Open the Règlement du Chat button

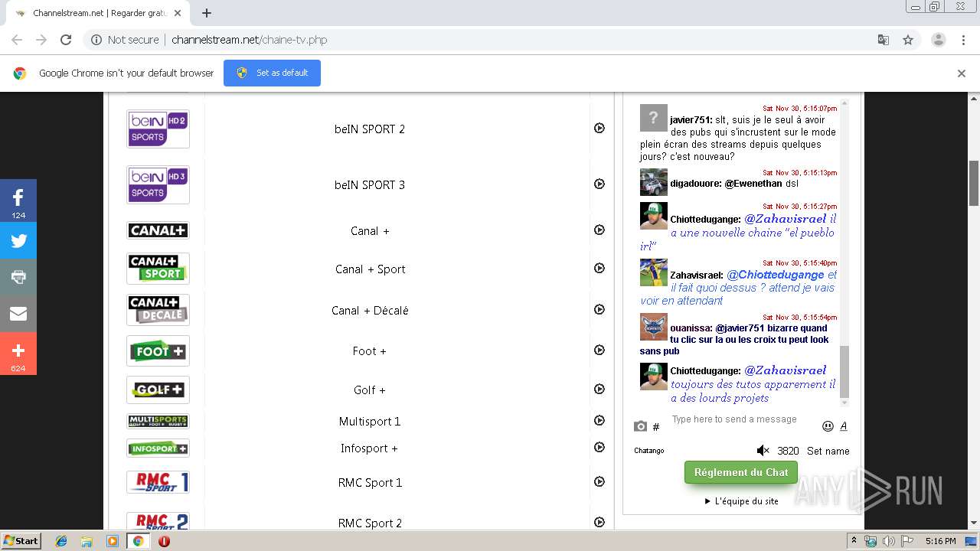pos(741,472)
